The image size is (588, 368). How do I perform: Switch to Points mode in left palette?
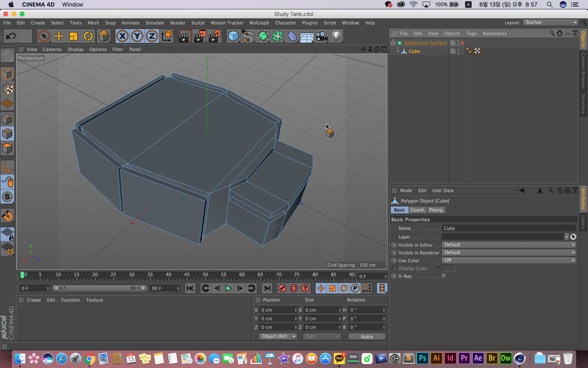[x=7, y=119]
